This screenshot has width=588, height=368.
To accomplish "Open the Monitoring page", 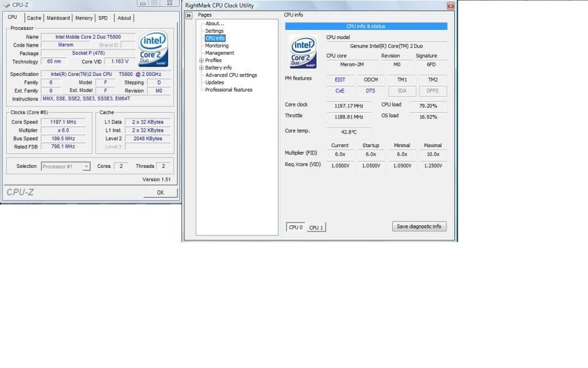I will (x=216, y=46).
